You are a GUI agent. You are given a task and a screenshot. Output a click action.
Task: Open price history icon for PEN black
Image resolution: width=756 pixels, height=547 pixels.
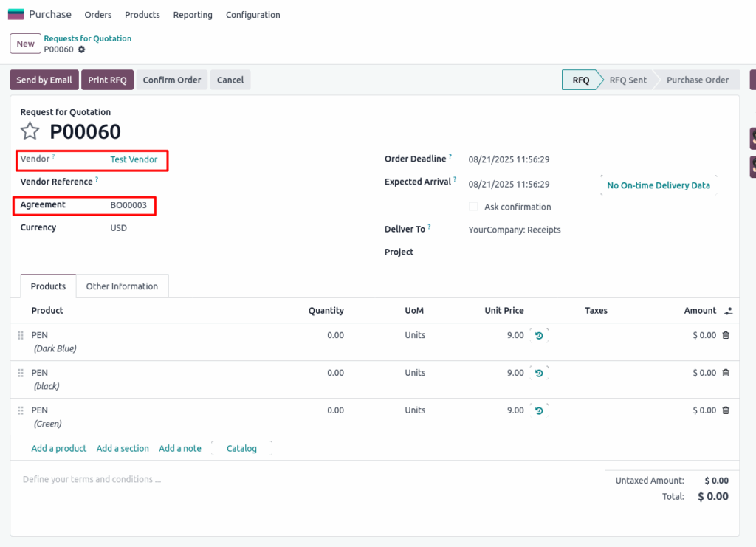[x=539, y=373]
